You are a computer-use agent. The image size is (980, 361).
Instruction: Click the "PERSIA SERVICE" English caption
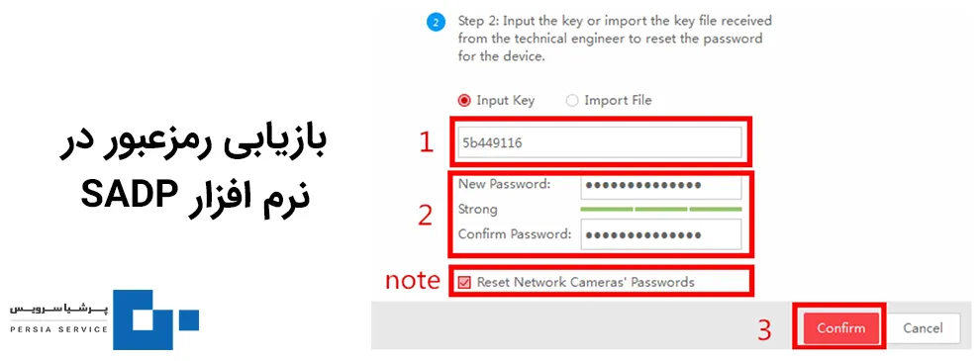(x=58, y=329)
